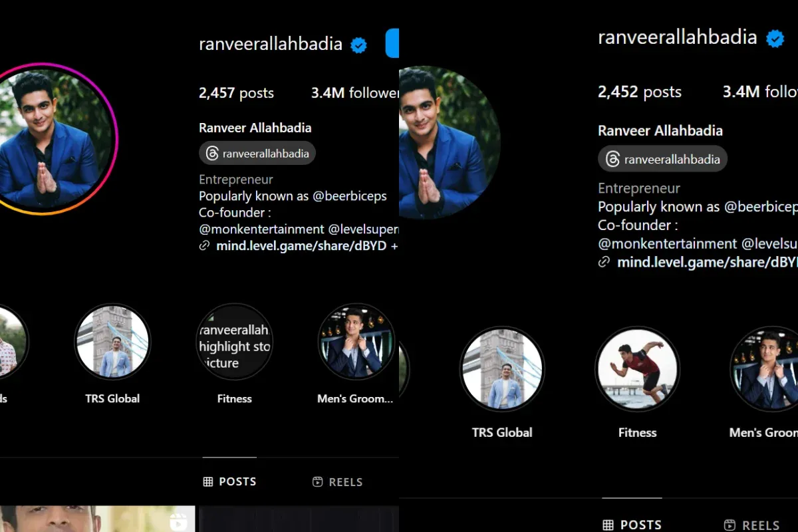
Task: Open Men's Groom highlight in left profile
Action: tap(356, 341)
